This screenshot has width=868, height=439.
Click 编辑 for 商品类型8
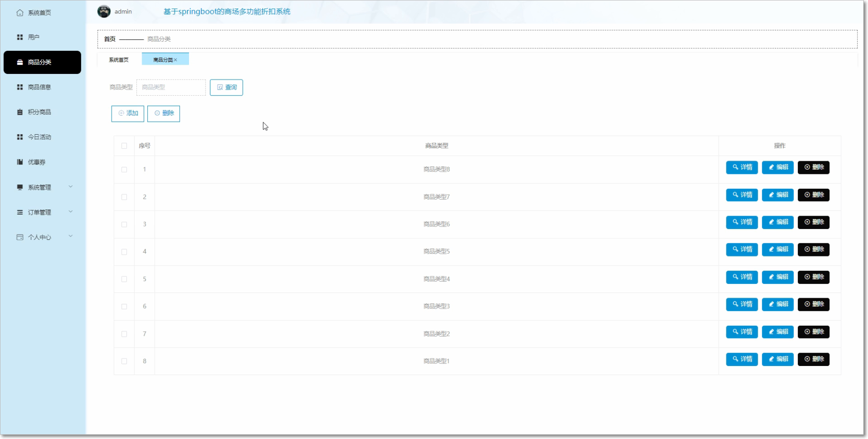coord(778,167)
